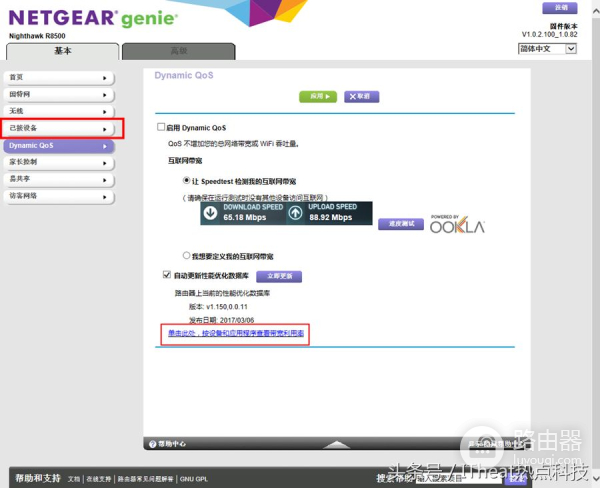Click the Dynamic QoS page heading
The image size is (600, 488).
point(184,75)
